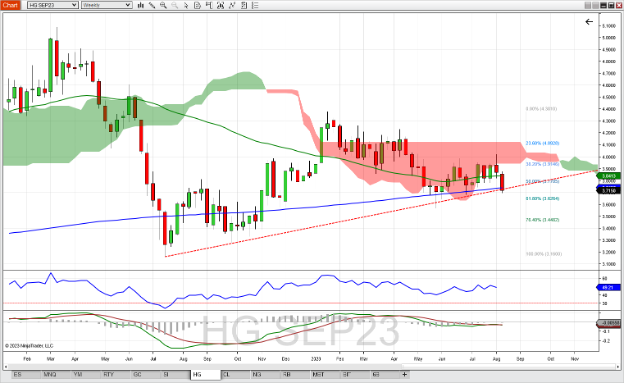This screenshot has width=624, height=384.
Task: Open the chart properties icon
Action: pyautogui.click(x=244, y=5)
